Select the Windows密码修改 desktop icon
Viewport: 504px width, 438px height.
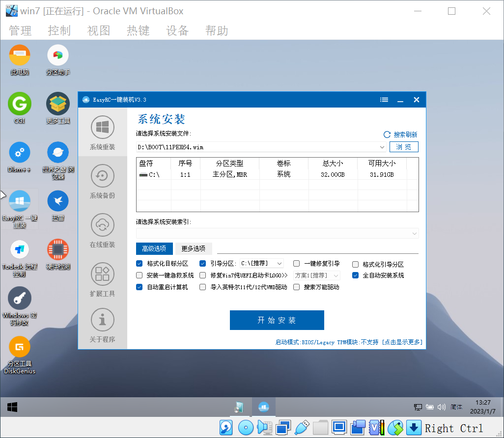coord(20,306)
